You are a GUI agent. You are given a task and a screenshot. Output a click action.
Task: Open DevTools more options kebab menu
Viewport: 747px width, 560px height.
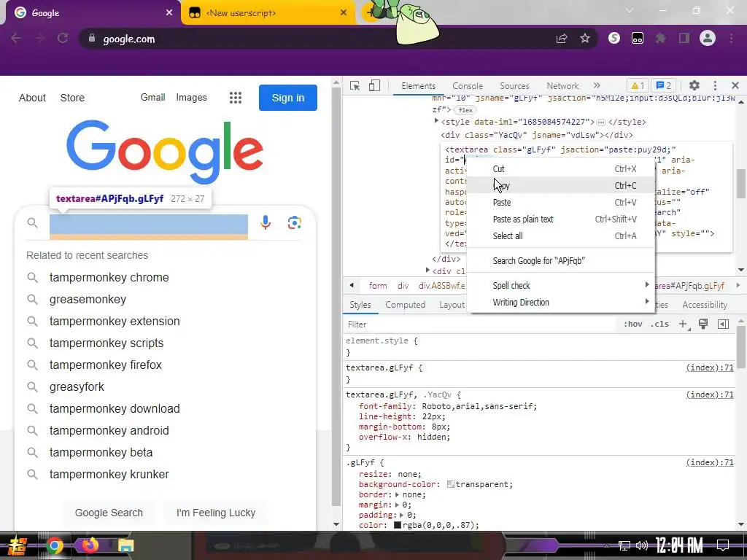pyautogui.click(x=715, y=86)
